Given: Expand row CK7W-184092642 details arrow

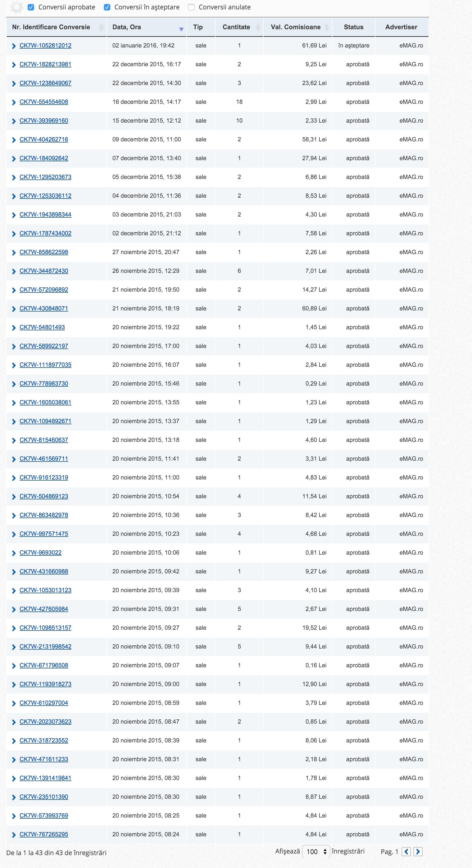Looking at the screenshot, I should (14, 159).
